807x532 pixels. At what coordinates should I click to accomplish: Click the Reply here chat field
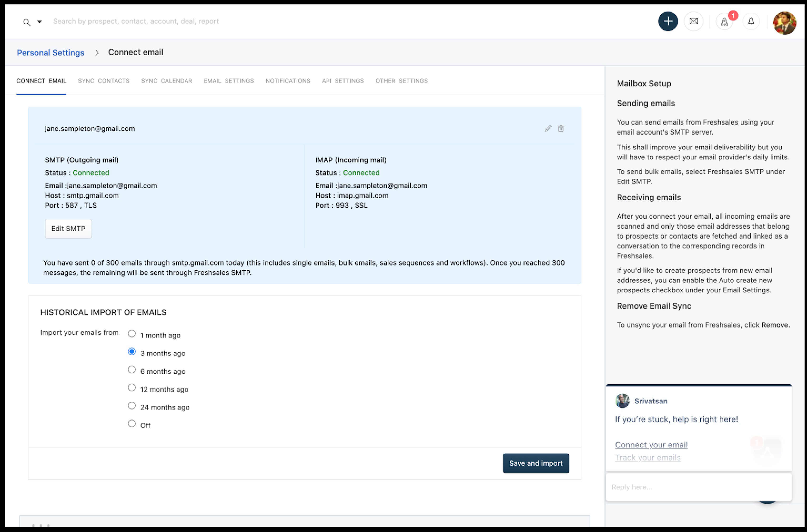pyautogui.click(x=698, y=487)
